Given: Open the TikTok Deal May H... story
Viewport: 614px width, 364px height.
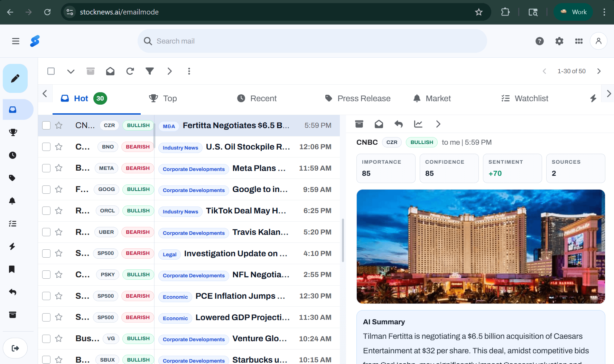Looking at the screenshot, I should click(245, 211).
